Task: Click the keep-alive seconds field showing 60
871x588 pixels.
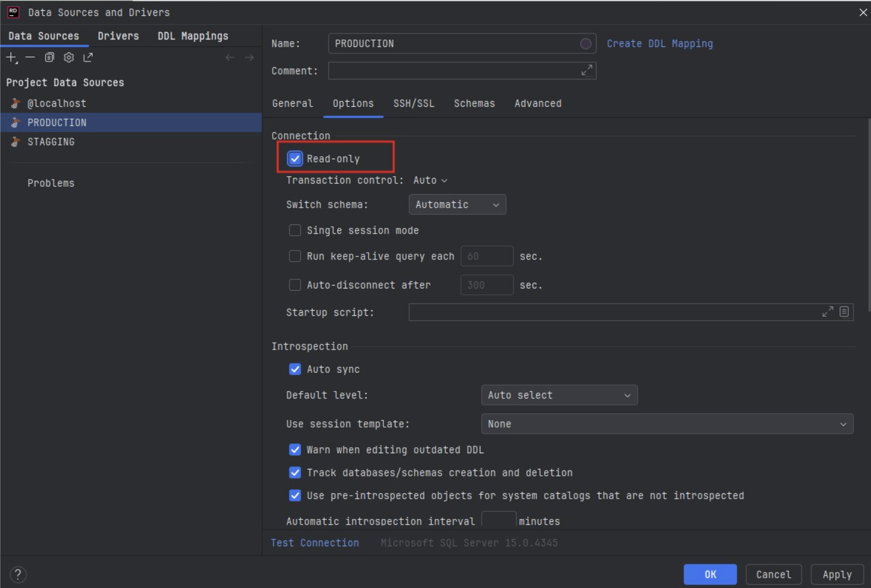Action: (487, 256)
